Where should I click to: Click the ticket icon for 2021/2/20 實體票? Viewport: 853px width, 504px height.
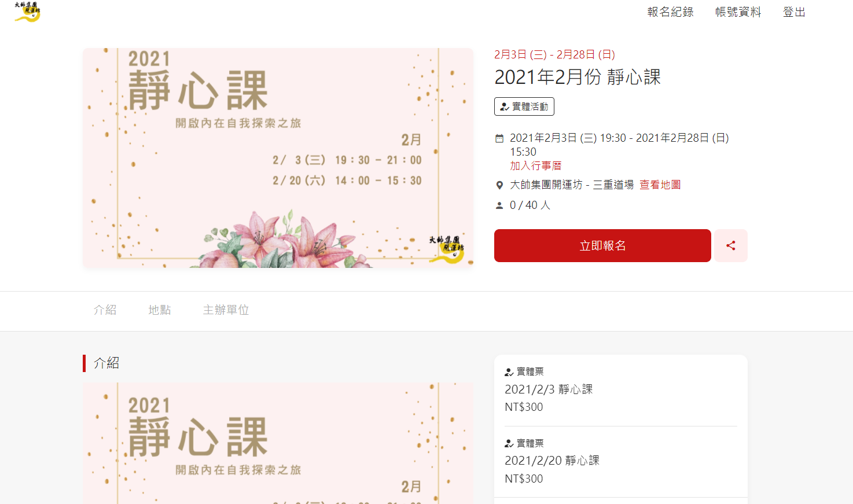[x=509, y=444]
